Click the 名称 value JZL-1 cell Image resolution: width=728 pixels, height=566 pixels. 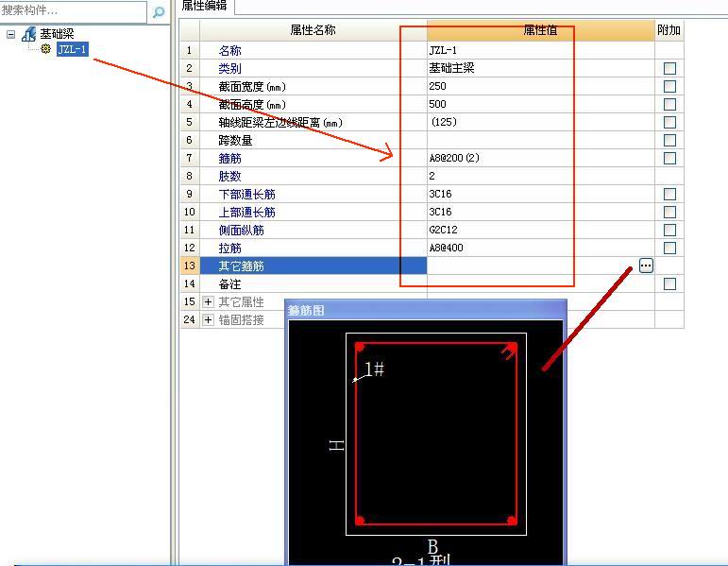540,50
